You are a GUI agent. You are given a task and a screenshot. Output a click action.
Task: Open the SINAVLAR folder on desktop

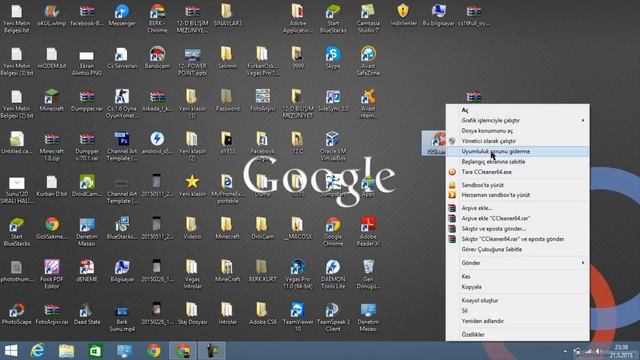tap(227, 16)
